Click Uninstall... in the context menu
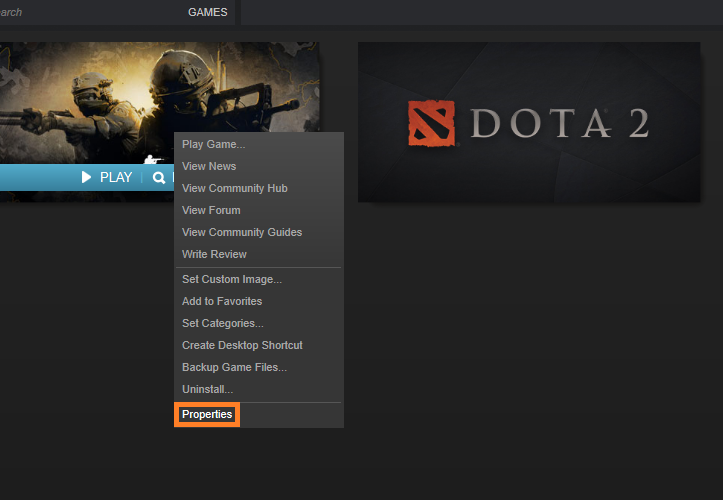 [x=208, y=389]
